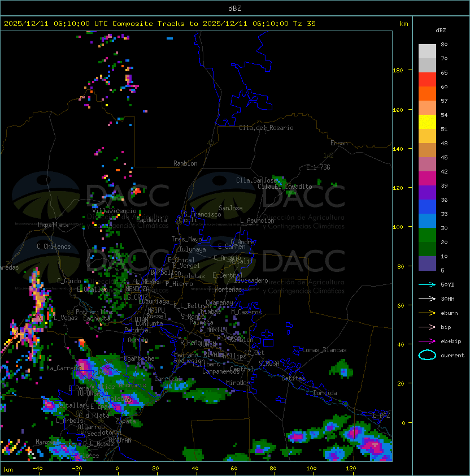Viewport: 470px width, 476px height.
Task: Click the cyan 'current' ellipse legend icon
Action: point(427,355)
